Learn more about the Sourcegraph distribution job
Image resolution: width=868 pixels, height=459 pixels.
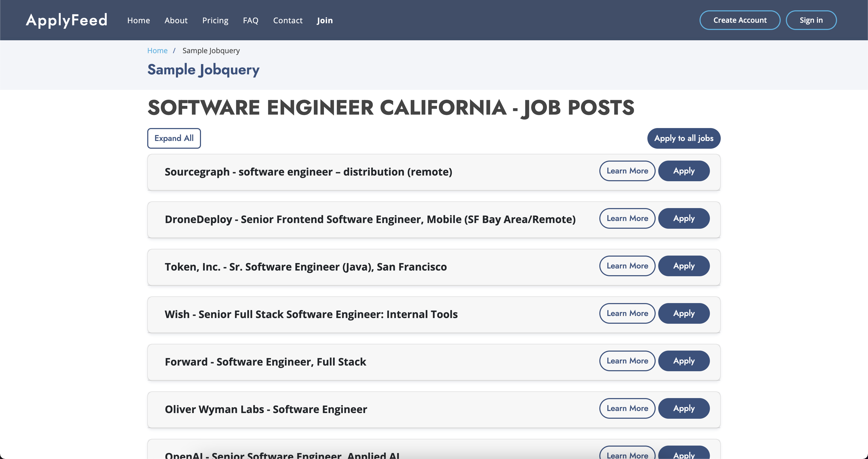(x=627, y=171)
